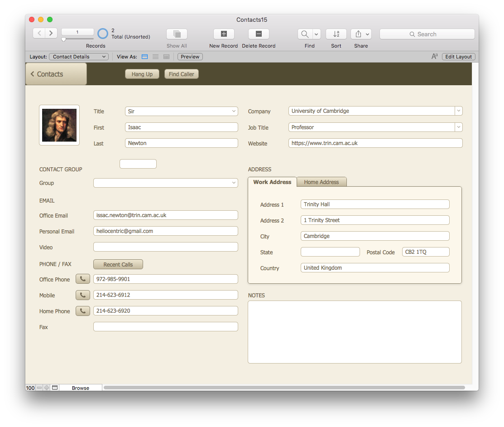The image size is (504, 427).
Task: Switch to Table view icon
Action: pyautogui.click(x=167, y=57)
